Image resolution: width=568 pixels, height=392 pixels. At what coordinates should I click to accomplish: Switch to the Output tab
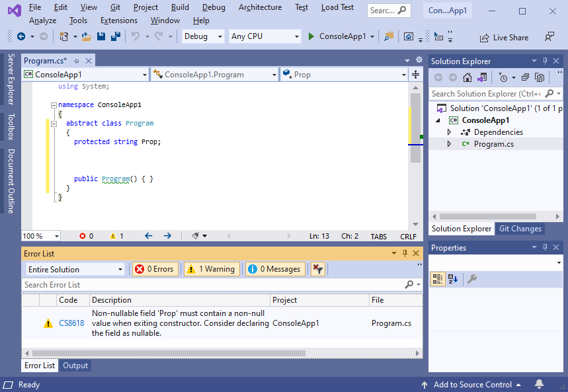click(75, 365)
